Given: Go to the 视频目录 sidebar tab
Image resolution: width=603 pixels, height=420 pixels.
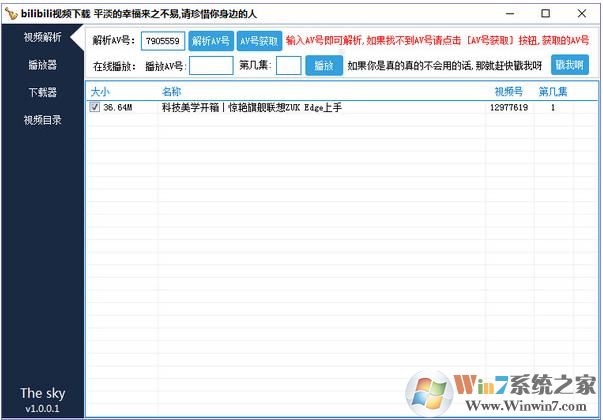Looking at the screenshot, I should [42, 120].
